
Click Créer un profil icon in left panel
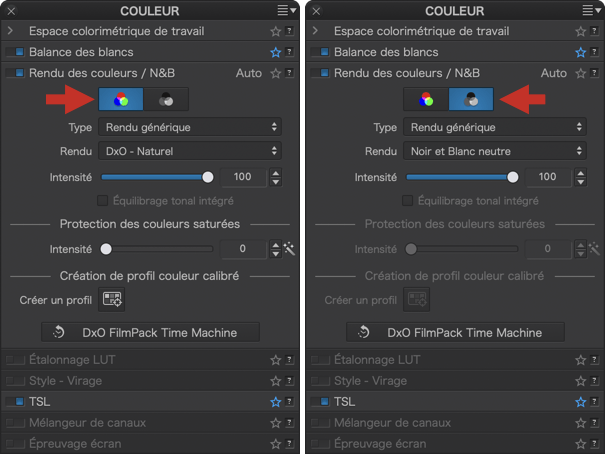pyautogui.click(x=112, y=299)
